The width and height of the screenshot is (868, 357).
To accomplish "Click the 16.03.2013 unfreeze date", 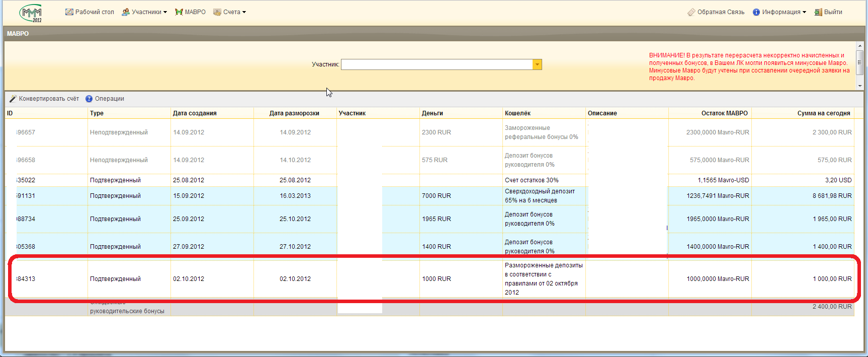I will (295, 196).
